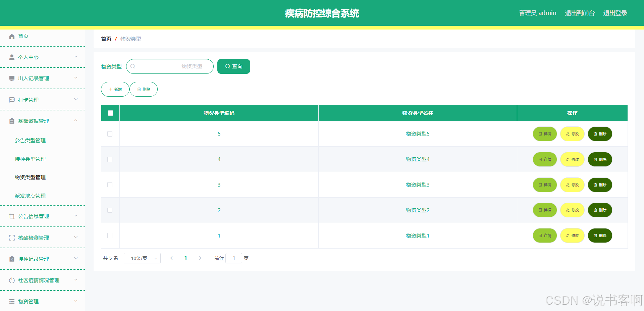Expand the 个人中心 menu chevron
Image resolution: width=644 pixels, height=311 pixels.
(76, 57)
